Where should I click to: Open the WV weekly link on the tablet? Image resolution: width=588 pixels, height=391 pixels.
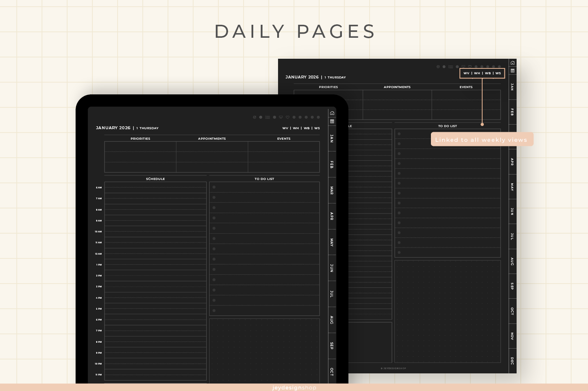click(285, 128)
